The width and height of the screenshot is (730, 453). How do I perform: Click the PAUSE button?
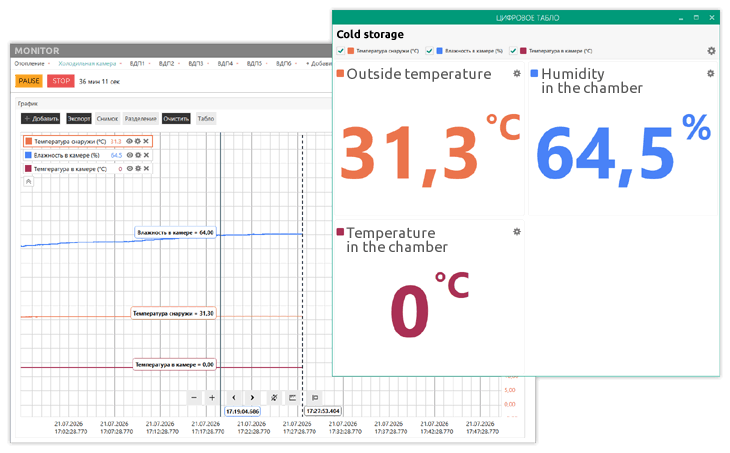tap(29, 81)
